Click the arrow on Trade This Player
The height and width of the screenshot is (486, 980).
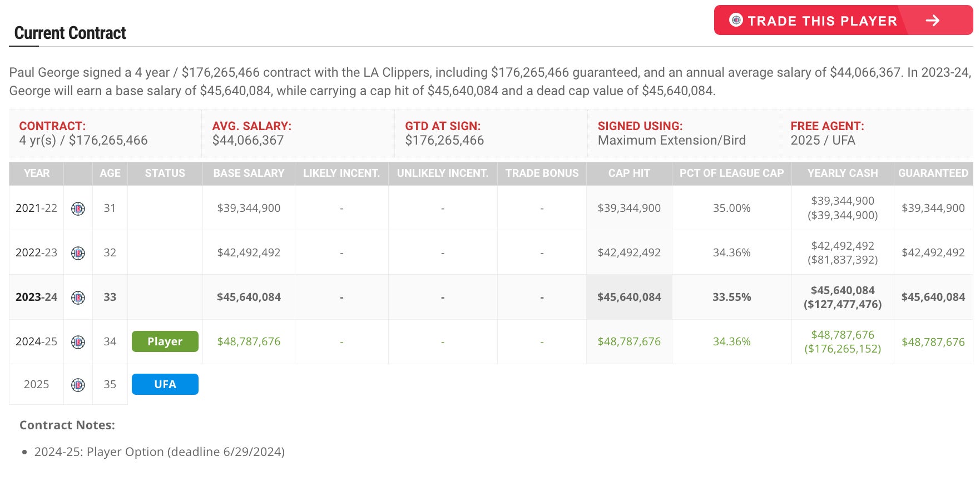tap(933, 21)
